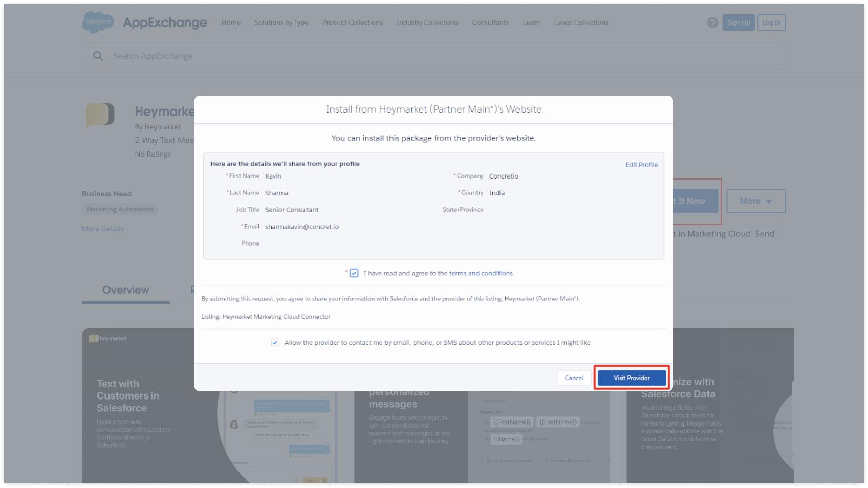The width and height of the screenshot is (868, 488).
Task: Open Latest Collections menu item
Action: click(x=581, y=23)
